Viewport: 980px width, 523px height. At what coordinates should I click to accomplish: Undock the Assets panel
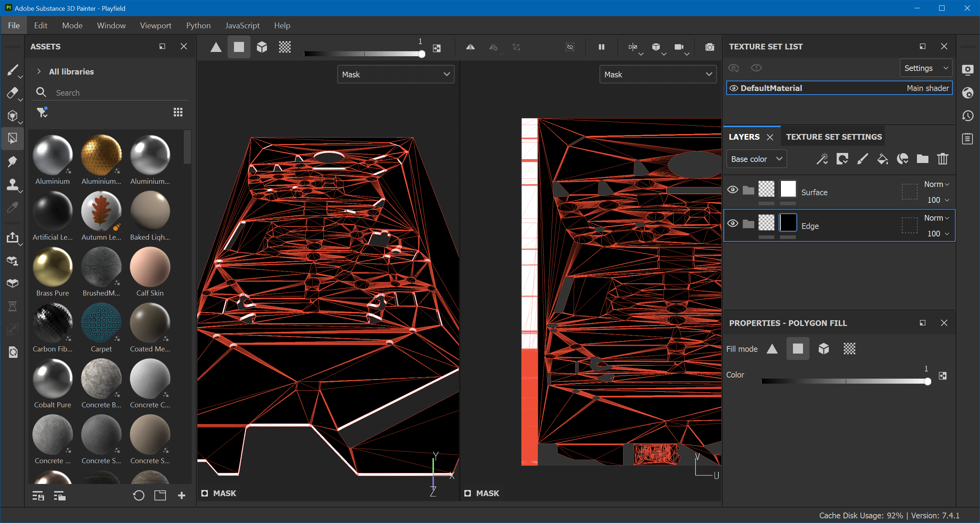pyautogui.click(x=162, y=47)
